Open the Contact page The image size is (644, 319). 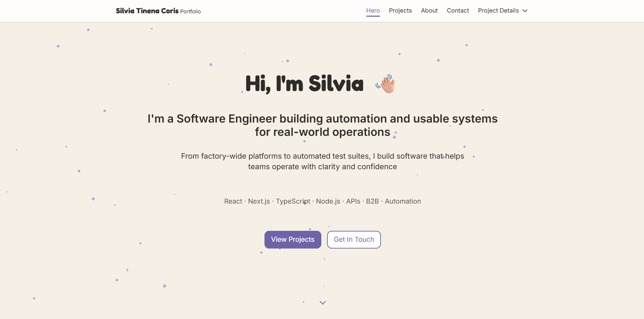tap(457, 11)
